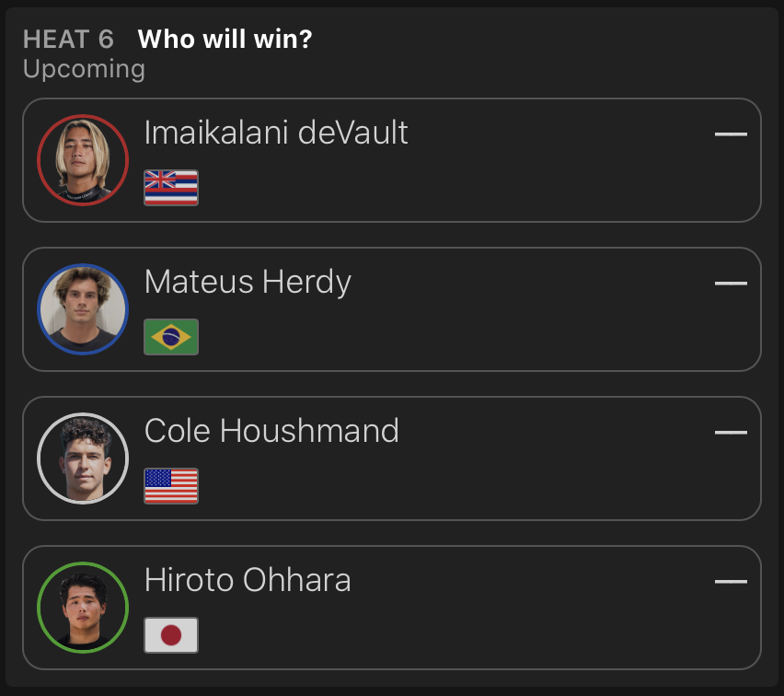The width and height of the screenshot is (784, 696).
Task: Click Cole Houshmand's profile photo
Action: click(82, 458)
